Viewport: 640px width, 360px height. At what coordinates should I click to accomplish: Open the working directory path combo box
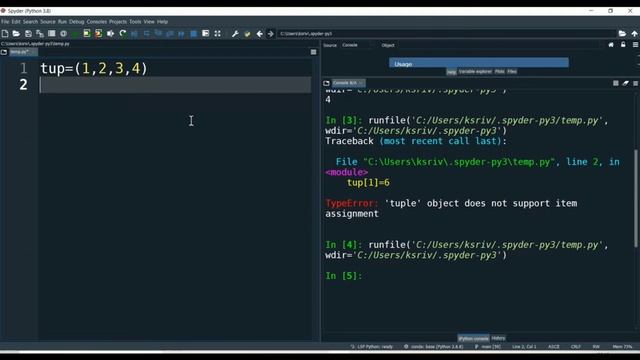pyautogui.click(x=447, y=33)
